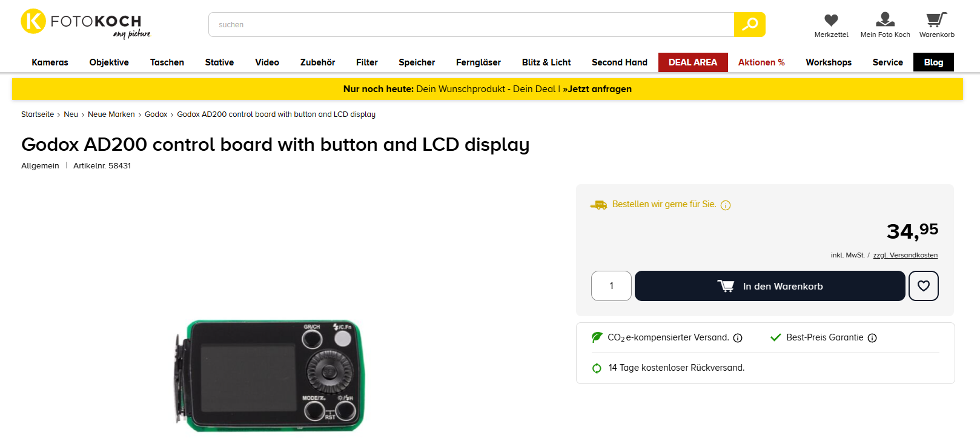Click the quantity input field

[x=611, y=286]
